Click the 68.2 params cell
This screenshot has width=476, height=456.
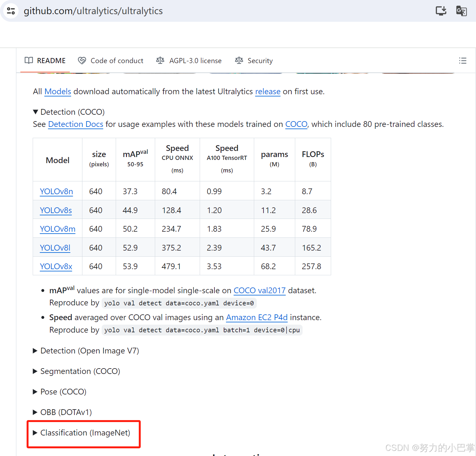coord(274,266)
